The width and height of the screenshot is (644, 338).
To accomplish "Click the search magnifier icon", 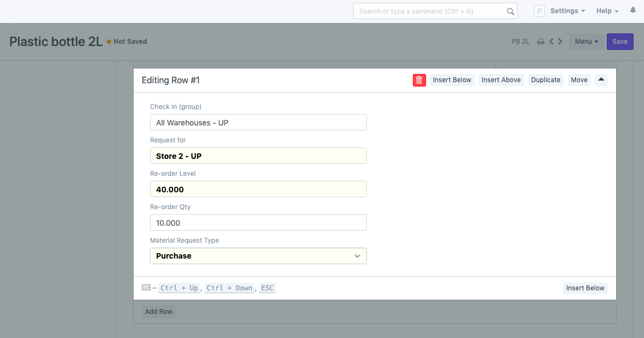I will pos(510,12).
